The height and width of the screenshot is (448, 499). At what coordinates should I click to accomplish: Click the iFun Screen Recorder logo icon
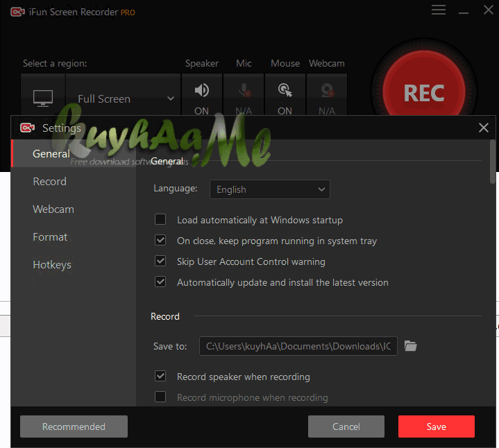tap(17, 12)
